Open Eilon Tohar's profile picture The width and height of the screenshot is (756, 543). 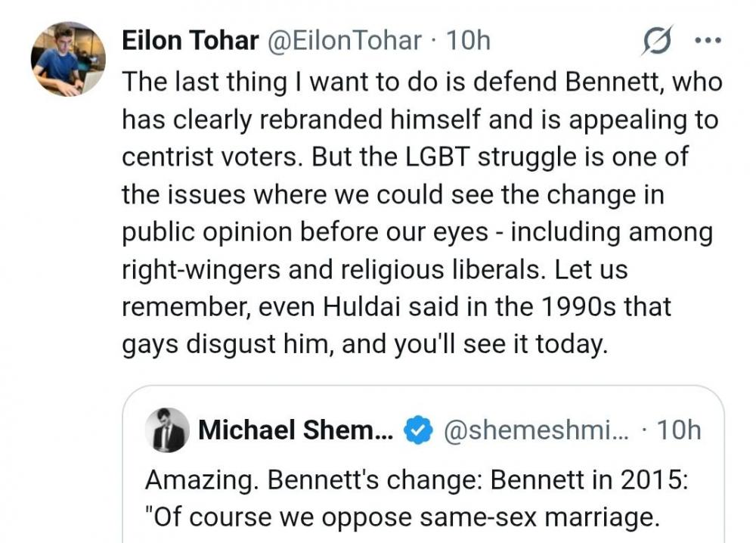pos(67,58)
